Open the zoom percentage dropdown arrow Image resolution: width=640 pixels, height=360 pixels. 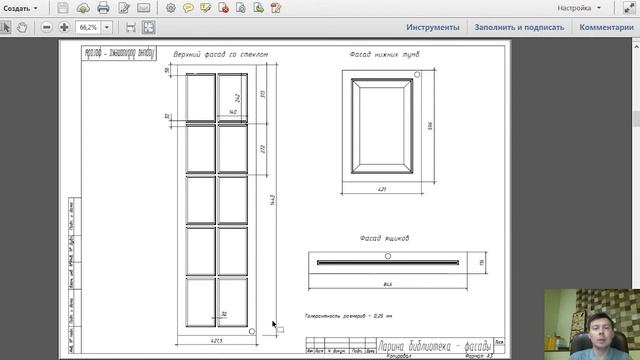tap(107, 27)
